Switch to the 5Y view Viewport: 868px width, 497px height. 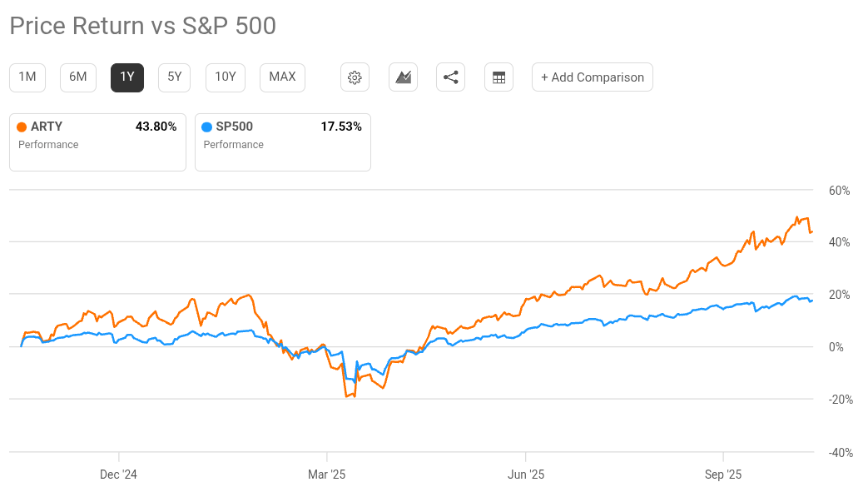(x=174, y=77)
